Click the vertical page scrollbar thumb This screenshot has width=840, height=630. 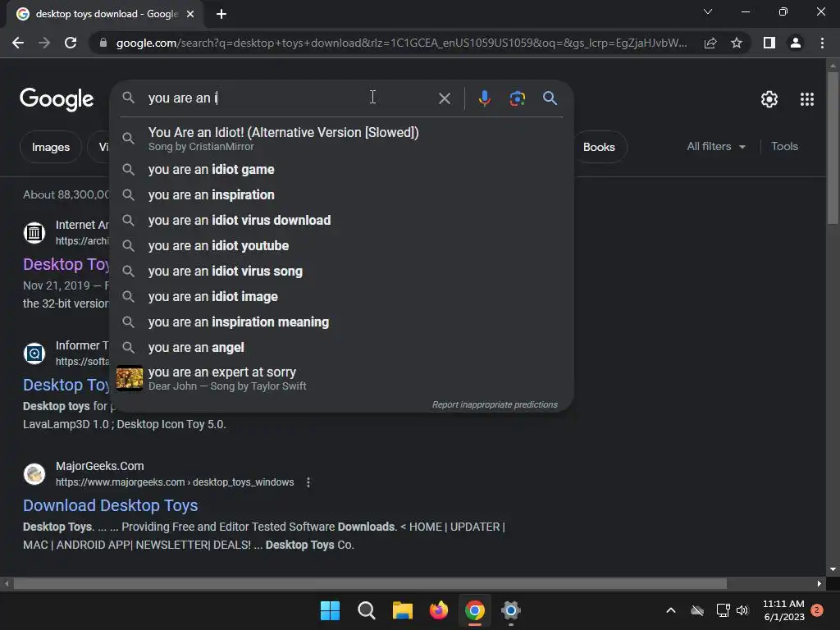pyautogui.click(x=833, y=148)
